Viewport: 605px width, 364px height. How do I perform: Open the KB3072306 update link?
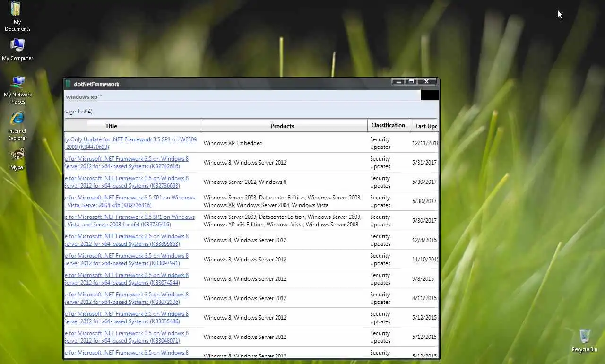pyautogui.click(x=127, y=298)
